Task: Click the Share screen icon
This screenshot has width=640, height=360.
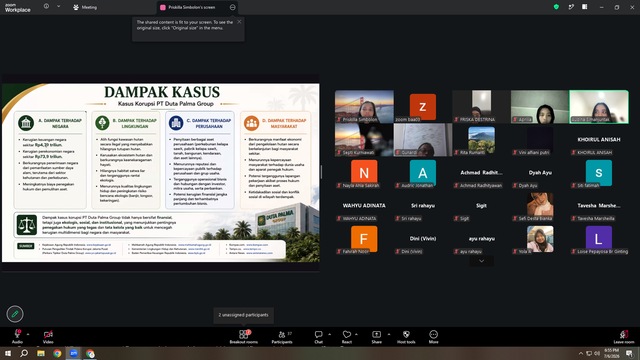Action: pos(376,336)
